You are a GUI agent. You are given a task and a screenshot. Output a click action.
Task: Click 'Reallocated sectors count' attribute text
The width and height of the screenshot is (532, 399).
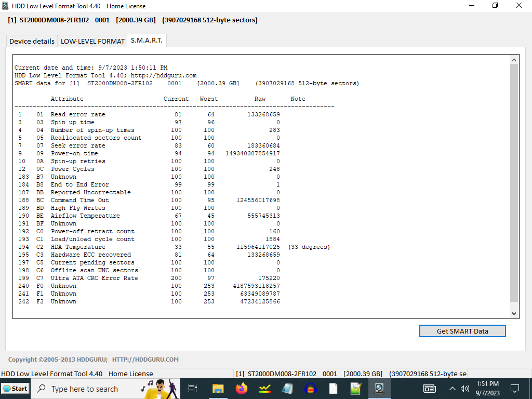tap(96, 138)
